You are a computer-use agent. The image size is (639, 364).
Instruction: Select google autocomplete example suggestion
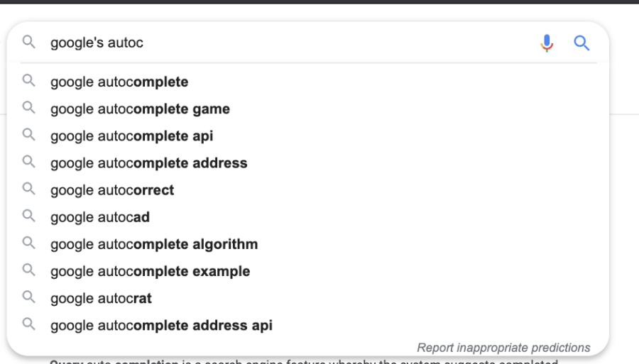(x=307, y=271)
